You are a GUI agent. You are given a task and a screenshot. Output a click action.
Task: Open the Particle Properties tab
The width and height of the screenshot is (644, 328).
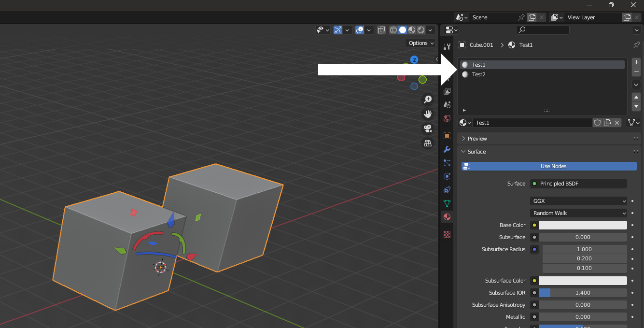(447, 163)
